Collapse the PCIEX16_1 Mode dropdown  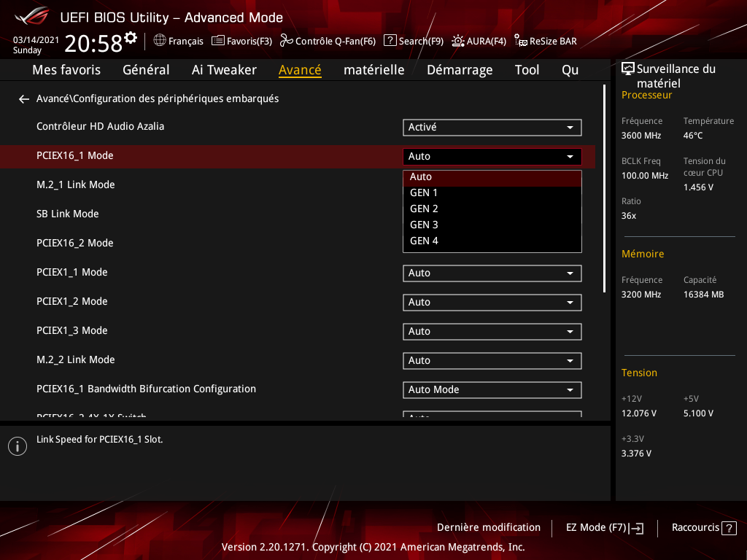[x=492, y=156]
